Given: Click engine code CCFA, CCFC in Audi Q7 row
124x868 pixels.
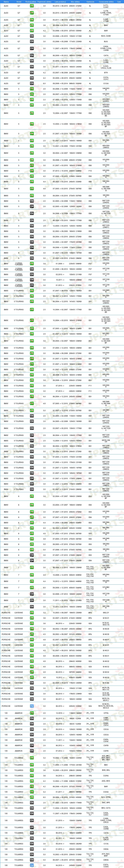Looking at the screenshot, I should (106, 78).
